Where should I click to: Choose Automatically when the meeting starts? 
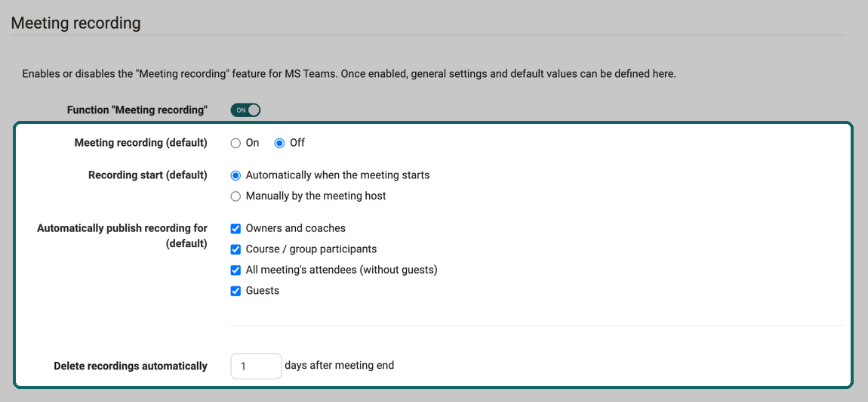click(x=235, y=175)
